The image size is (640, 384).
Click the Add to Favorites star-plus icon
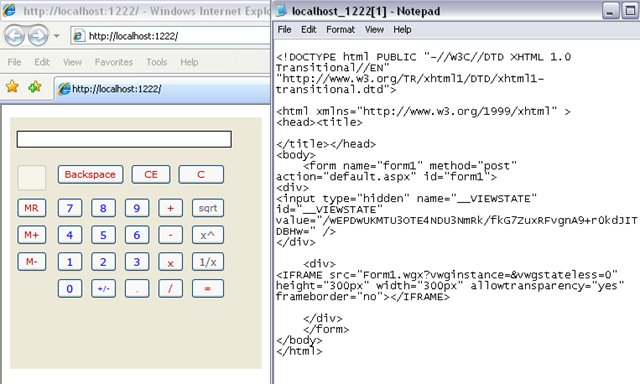[x=35, y=87]
